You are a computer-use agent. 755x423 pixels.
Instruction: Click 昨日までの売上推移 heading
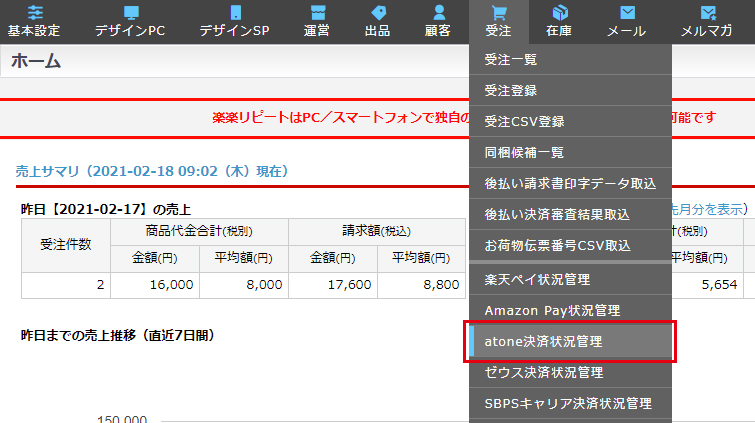(117, 335)
